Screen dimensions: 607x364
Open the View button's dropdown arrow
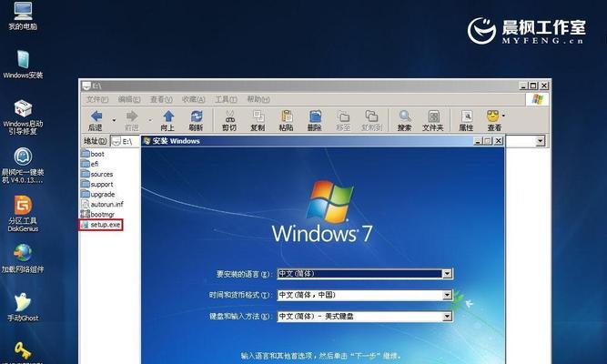click(503, 116)
